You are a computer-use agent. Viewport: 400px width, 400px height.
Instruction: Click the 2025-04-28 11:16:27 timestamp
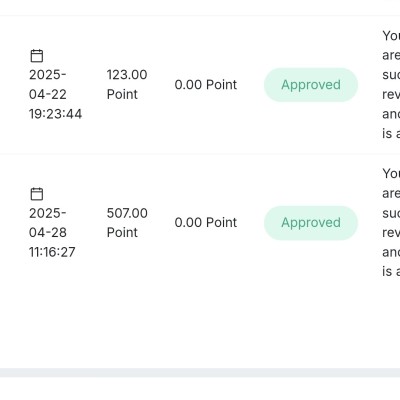(52, 232)
